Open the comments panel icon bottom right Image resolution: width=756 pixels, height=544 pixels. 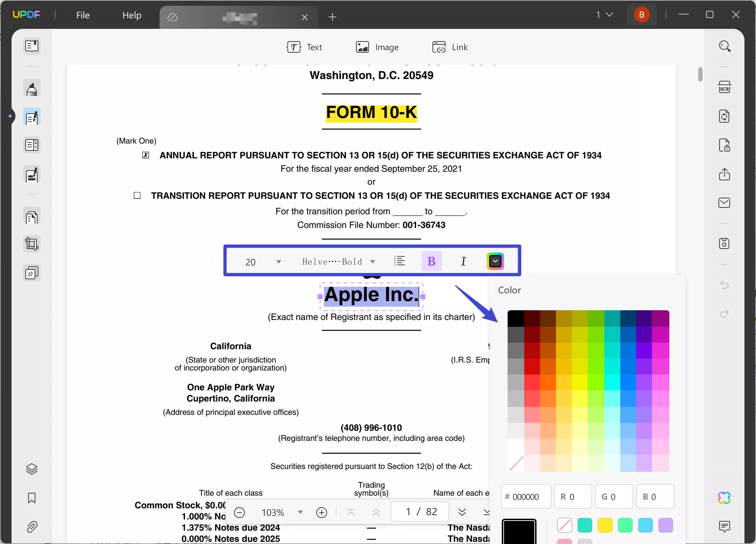pos(725,527)
